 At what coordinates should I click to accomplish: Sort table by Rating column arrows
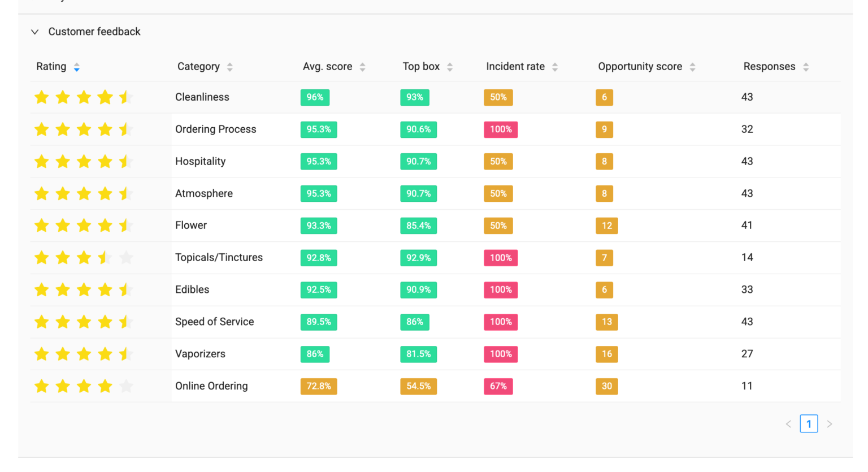77,67
